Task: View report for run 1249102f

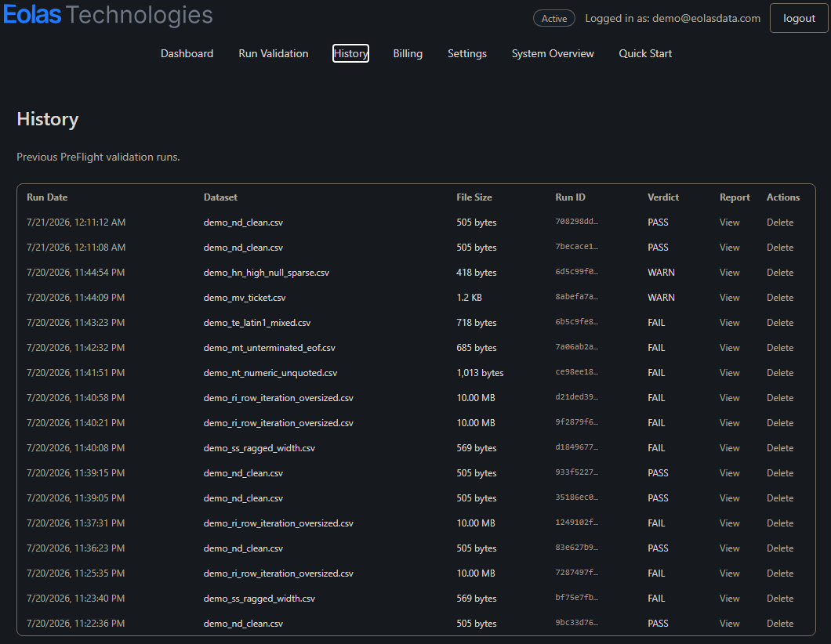Action: 729,523
